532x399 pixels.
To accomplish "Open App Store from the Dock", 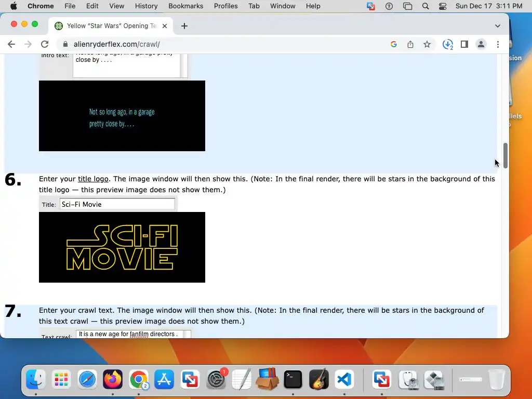I will point(164,379).
